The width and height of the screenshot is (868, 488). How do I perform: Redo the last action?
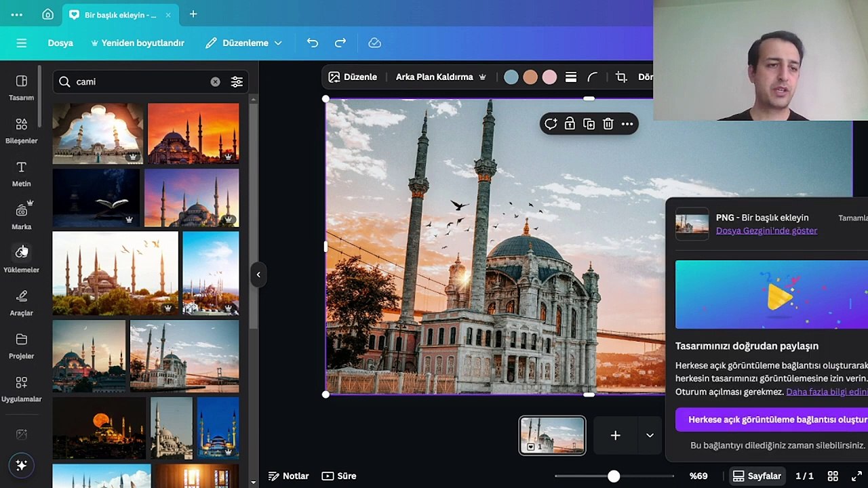(x=340, y=43)
